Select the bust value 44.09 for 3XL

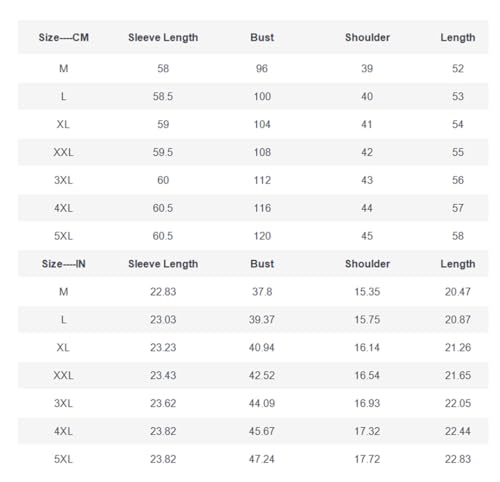[262, 404]
